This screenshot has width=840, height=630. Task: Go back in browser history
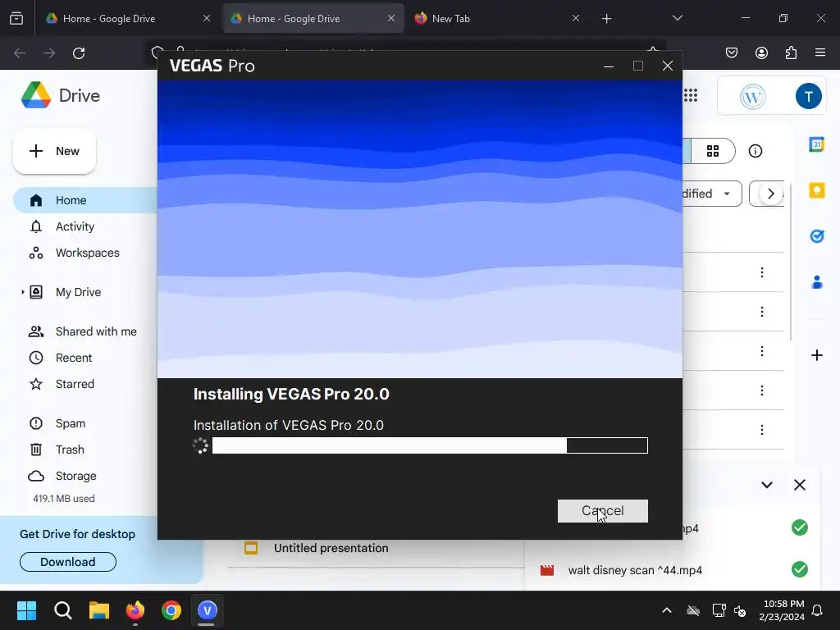20,53
